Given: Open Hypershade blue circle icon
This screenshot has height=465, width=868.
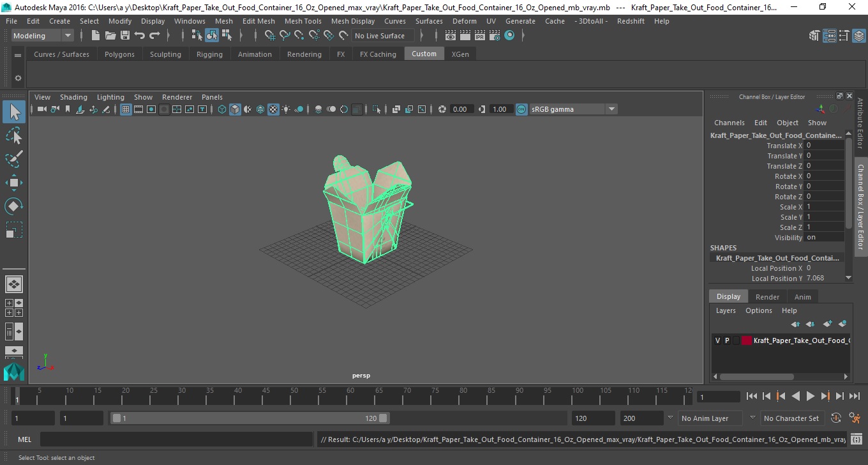Looking at the screenshot, I should point(509,36).
